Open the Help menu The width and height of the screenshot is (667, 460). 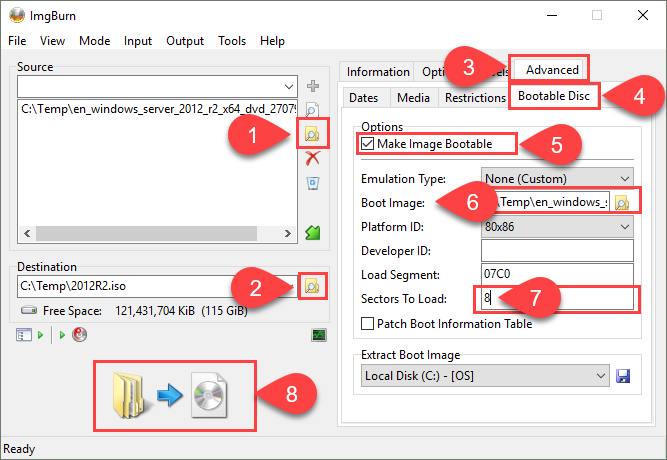pos(272,41)
